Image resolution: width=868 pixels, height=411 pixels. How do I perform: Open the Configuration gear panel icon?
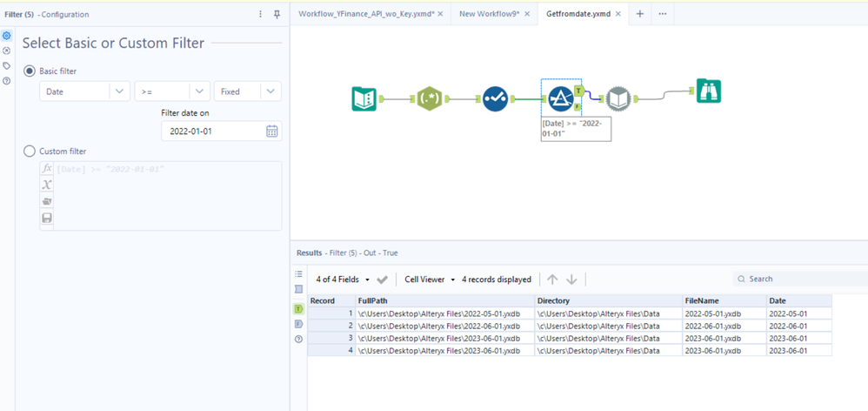coord(7,36)
